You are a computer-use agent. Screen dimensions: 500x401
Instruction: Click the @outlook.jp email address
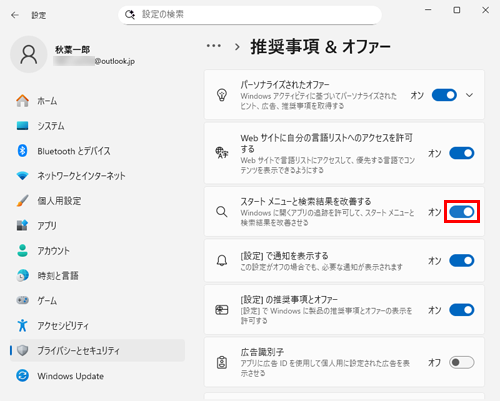tap(94, 61)
